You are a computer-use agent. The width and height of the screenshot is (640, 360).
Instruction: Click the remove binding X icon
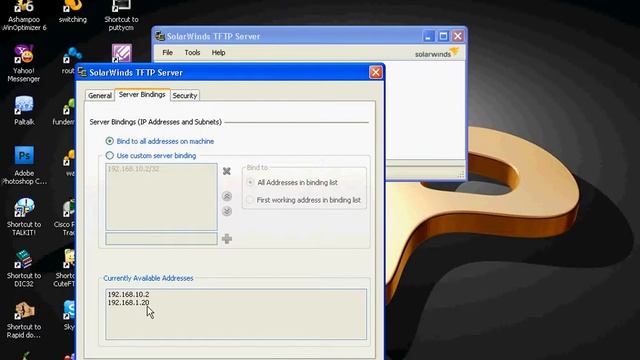click(x=227, y=171)
